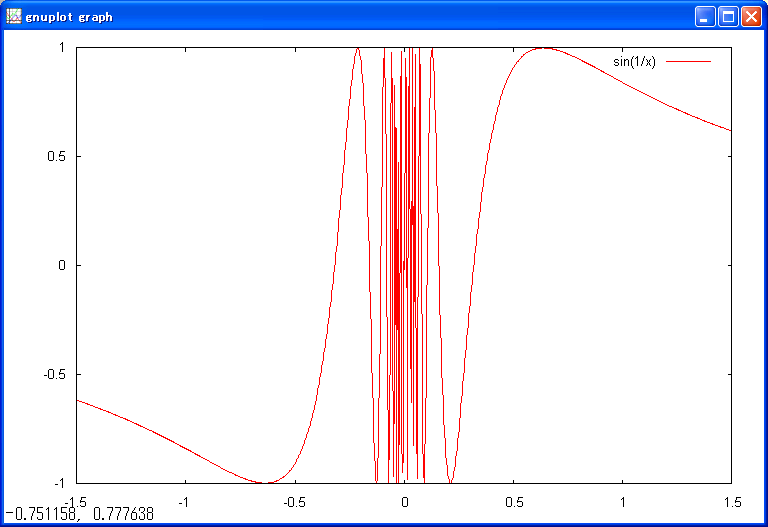Click the x-axis label 0 at center
The height and width of the screenshot is (527, 768).
[405, 503]
